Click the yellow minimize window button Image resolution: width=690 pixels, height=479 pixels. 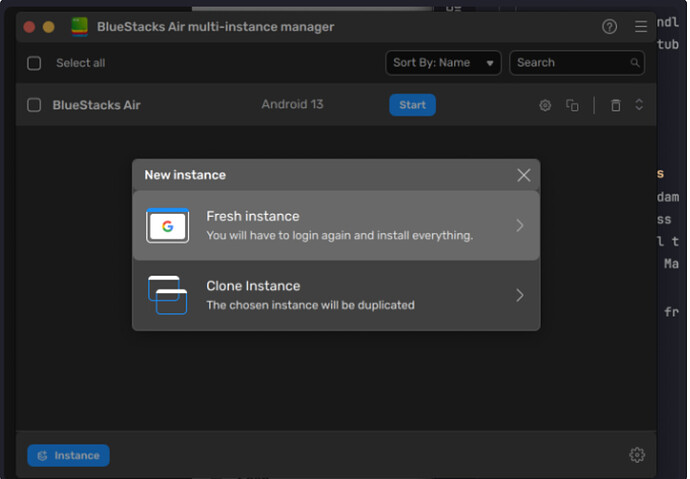(x=49, y=27)
